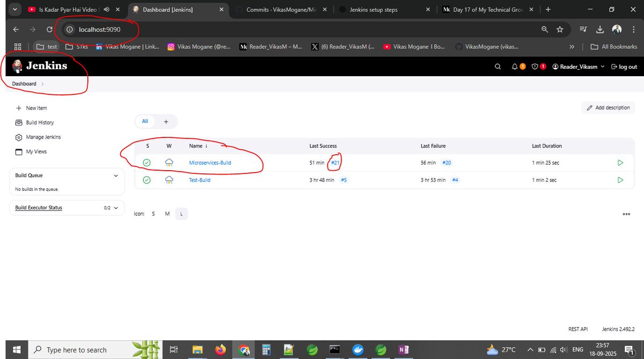Screen dimensions: 644x359
Task: Open Chrome downloads icon
Action: (x=601, y=30)
